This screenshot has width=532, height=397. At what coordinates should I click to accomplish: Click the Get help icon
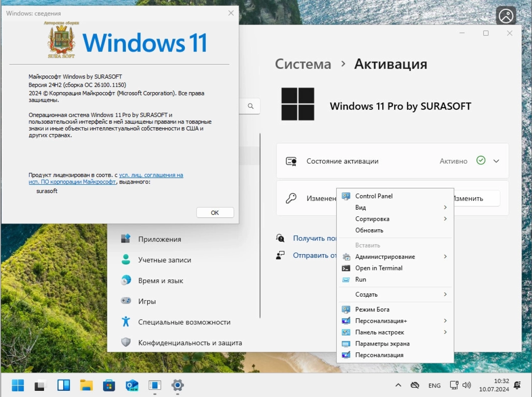click(281, 238)
